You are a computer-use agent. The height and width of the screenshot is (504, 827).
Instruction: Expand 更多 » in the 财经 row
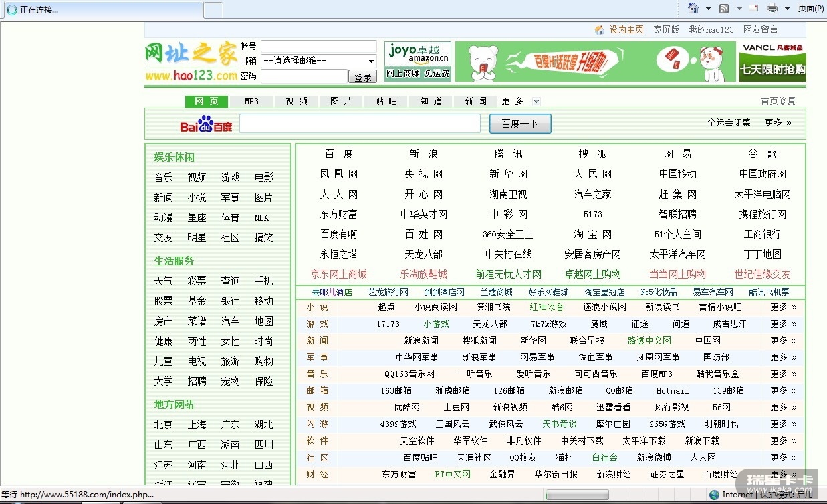(784, 474)
